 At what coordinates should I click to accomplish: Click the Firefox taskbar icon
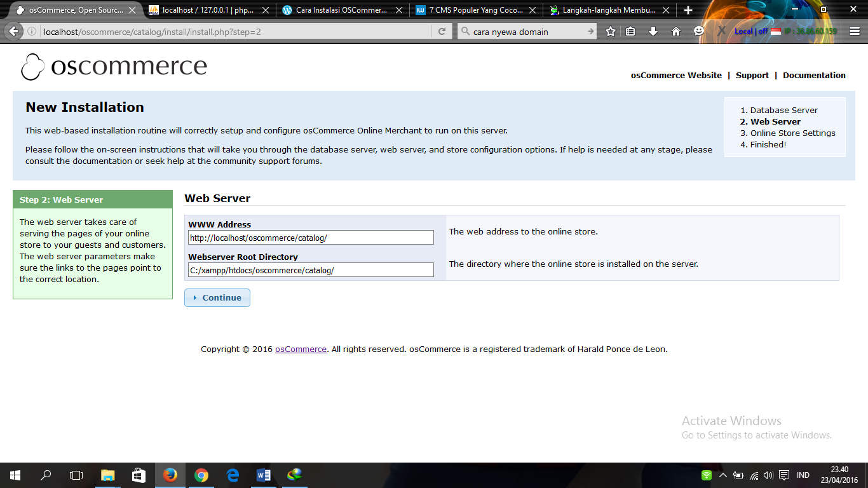(x=170, y=475)
